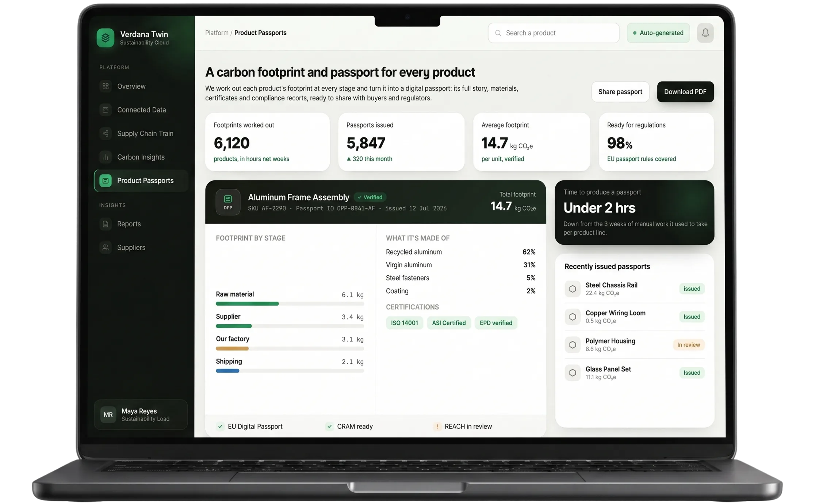Screen dimensions: 815x504
Task: Toggle the Auto-generated status pill
Action: 658,33
